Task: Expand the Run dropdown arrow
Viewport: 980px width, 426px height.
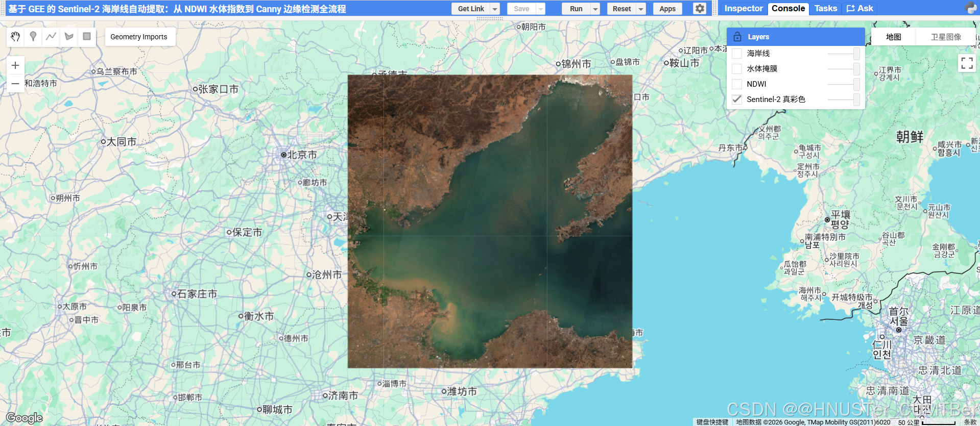Action: pyautogui.click(x=595, y=9)
